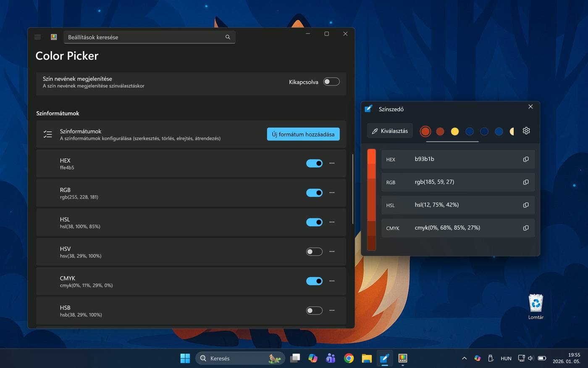Disable the CMYK format toggle
The width and height of the screenshot is (588, 368).
click(x=314, y=281)
